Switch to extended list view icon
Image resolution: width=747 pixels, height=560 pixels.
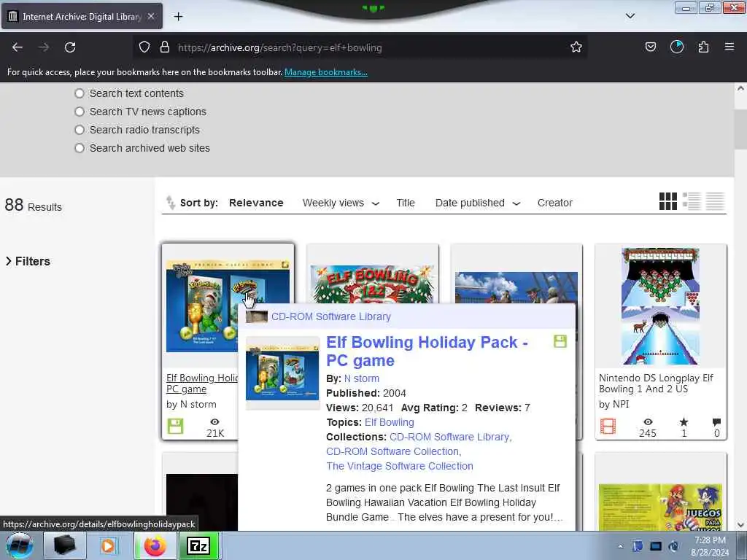[692, 201]
